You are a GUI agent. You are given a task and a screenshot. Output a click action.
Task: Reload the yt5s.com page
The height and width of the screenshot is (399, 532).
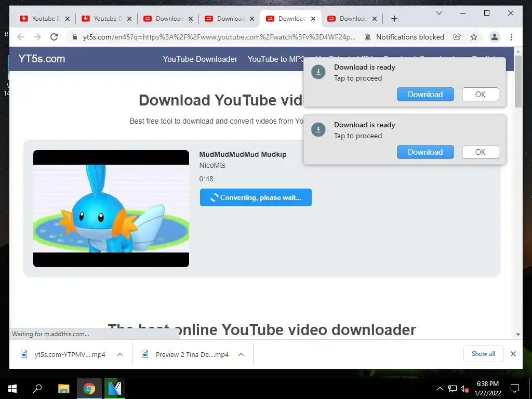point(54,37)
